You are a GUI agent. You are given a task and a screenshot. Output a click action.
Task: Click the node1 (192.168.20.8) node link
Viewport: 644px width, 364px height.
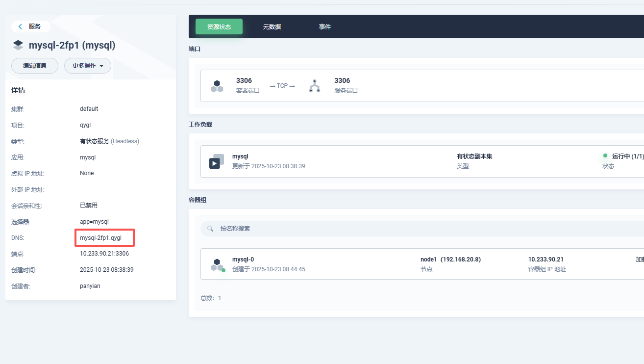pyautogui.click(x=450, y=260)
